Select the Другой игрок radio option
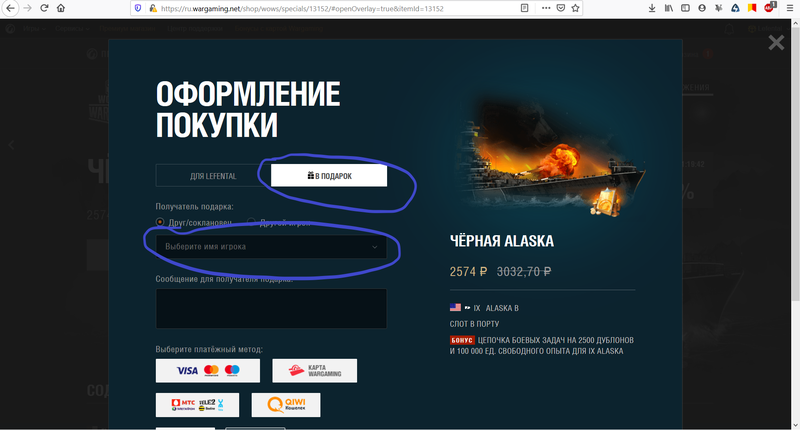800x430 pixels. click(251, 221)
